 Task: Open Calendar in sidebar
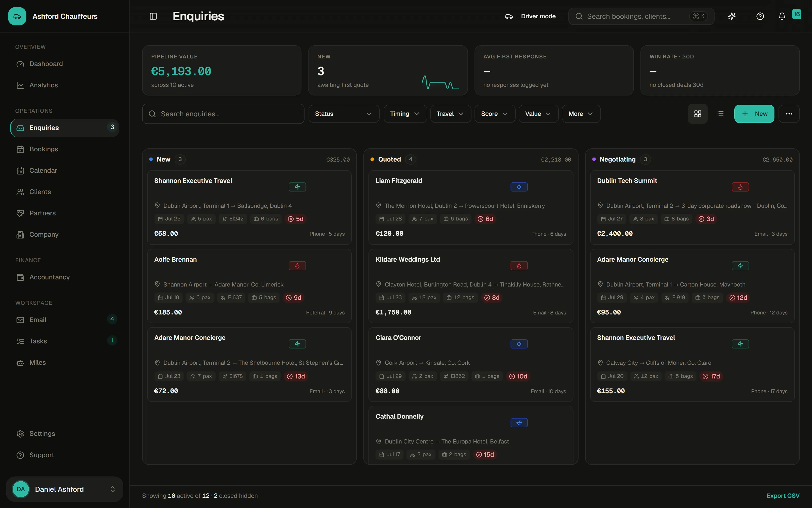click(x=64, y=170)
